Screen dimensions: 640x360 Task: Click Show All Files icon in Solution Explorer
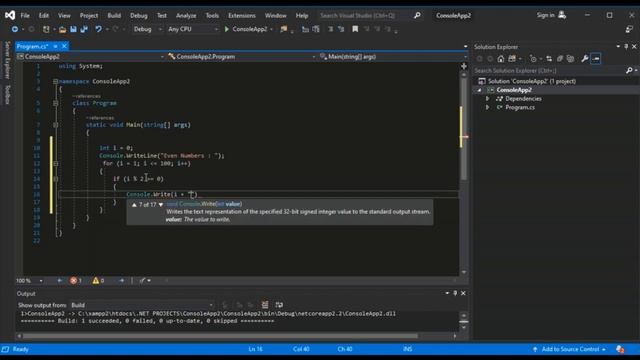[x=571, y=59]
